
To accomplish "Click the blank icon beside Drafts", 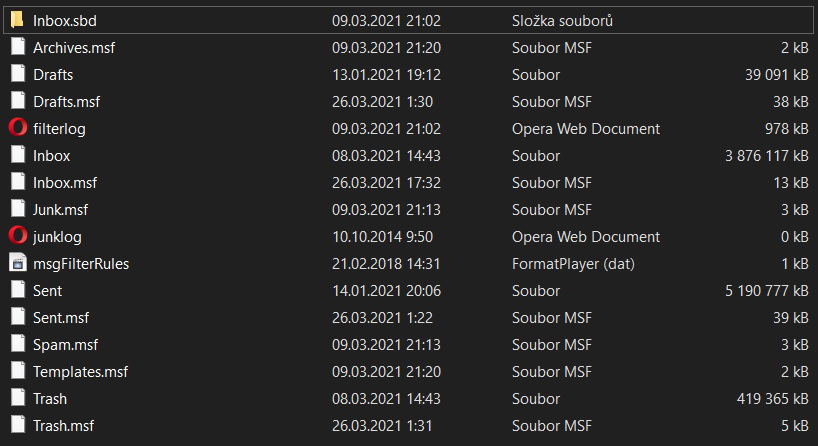I will click(x=17, y=74).
